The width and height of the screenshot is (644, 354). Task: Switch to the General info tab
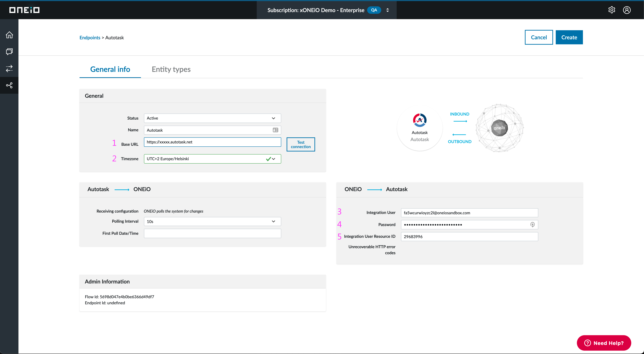click(x=110, y=69)
